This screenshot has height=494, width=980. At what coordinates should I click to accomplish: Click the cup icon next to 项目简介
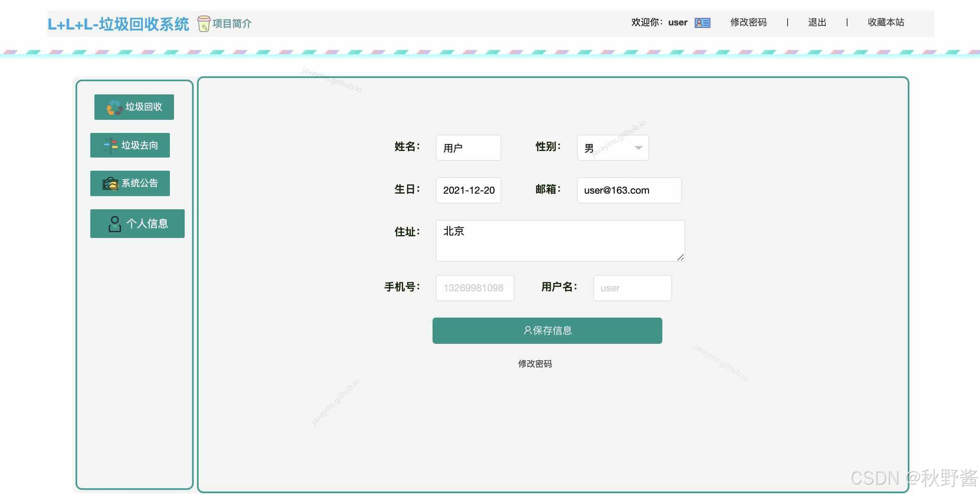(x=204, y=24)
